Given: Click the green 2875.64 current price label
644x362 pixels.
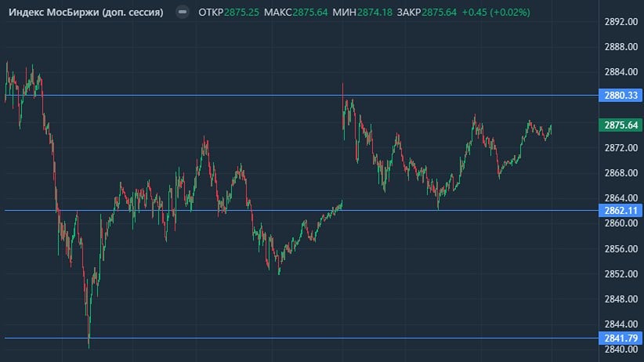Looking at the screenshot, I should 620,125.
